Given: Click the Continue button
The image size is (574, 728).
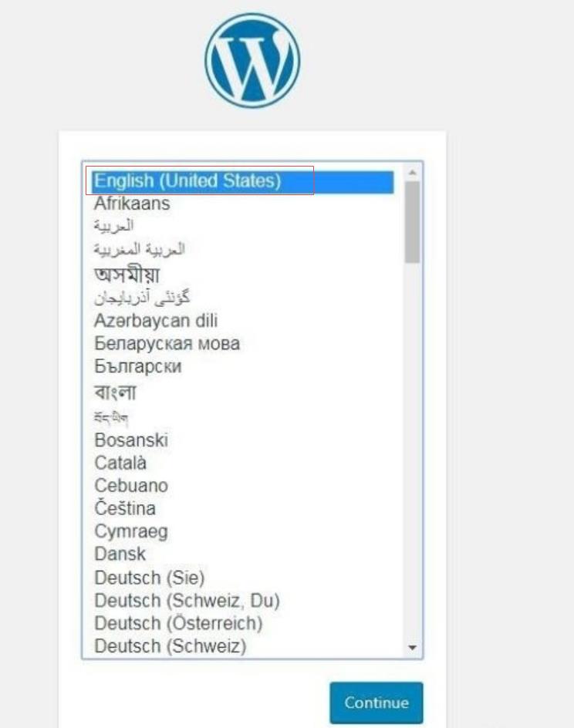Looking at the screenshot, I should point(376,703).
